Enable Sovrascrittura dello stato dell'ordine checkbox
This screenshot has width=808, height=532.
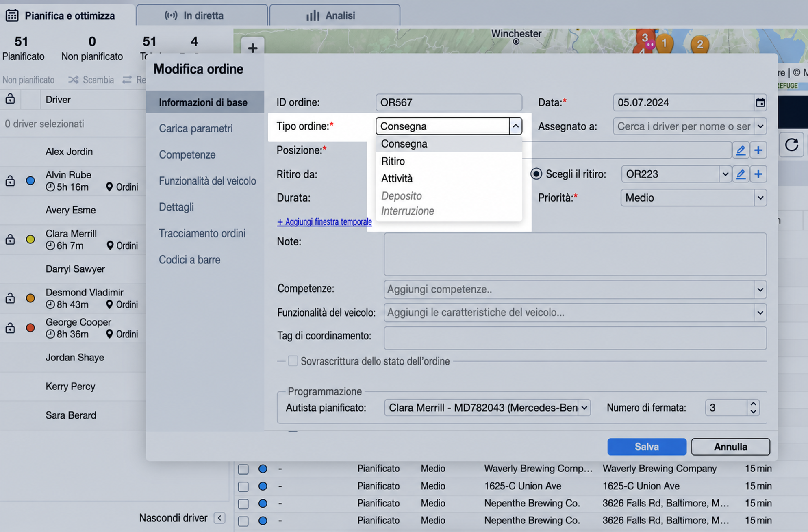pos(293,361)
